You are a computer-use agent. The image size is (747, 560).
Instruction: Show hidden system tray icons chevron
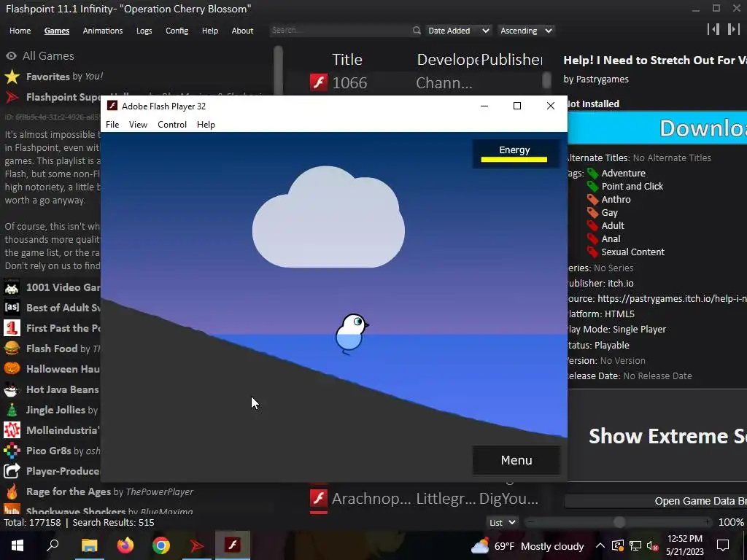600,545
